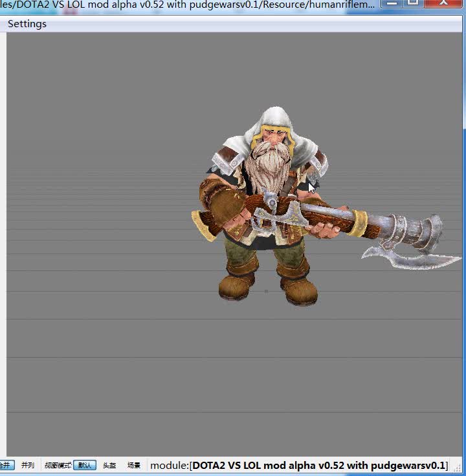Switch view mode to 头盔
The height and width of the screenshot is (476, 466).
tap(109, 465)
